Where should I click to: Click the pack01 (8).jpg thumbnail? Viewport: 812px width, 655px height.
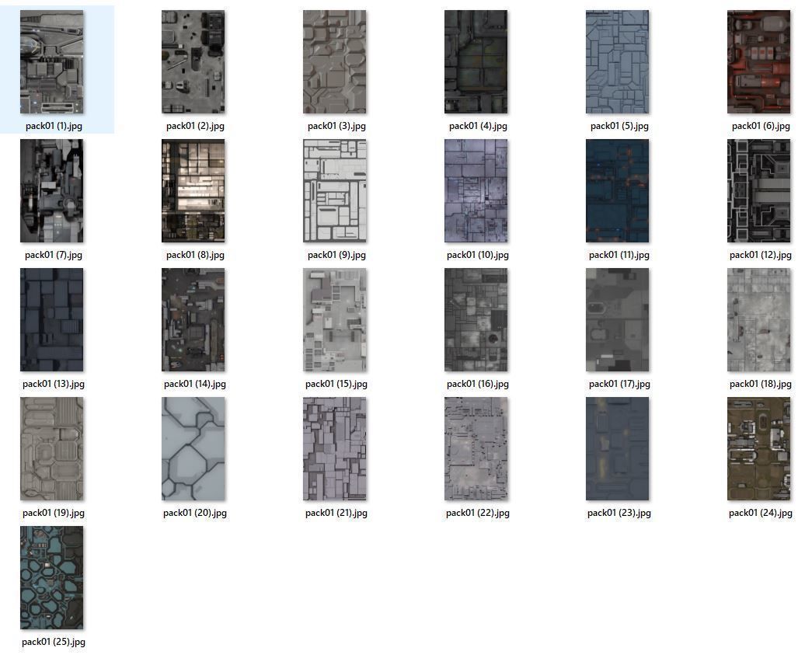193,190
